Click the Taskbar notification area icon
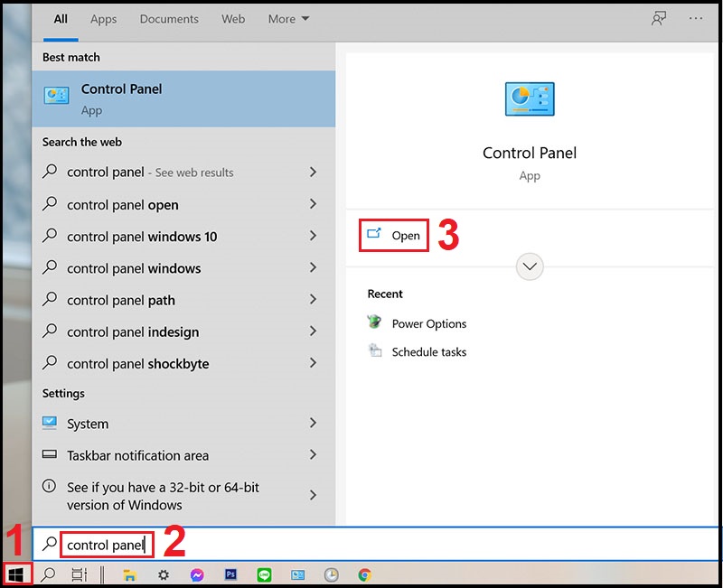Image resolution: width=723 pixels, height=588 pixels. tap(50, 454)
